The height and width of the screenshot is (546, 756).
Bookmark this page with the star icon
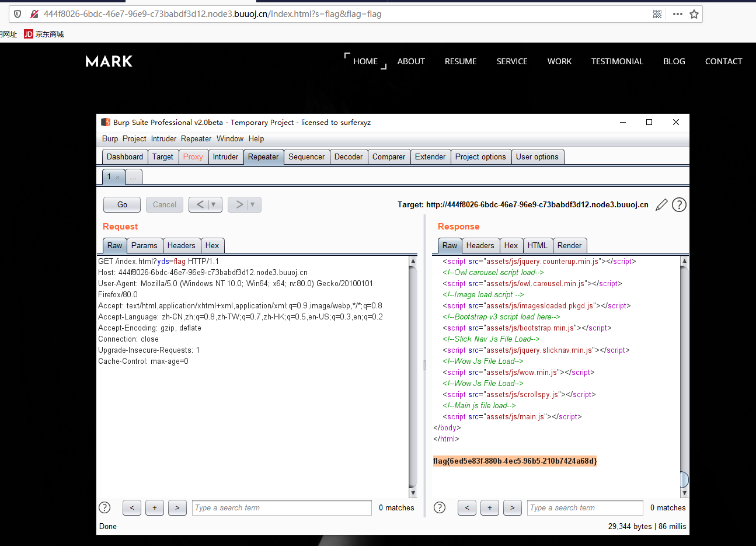click(x=694, y=14)
